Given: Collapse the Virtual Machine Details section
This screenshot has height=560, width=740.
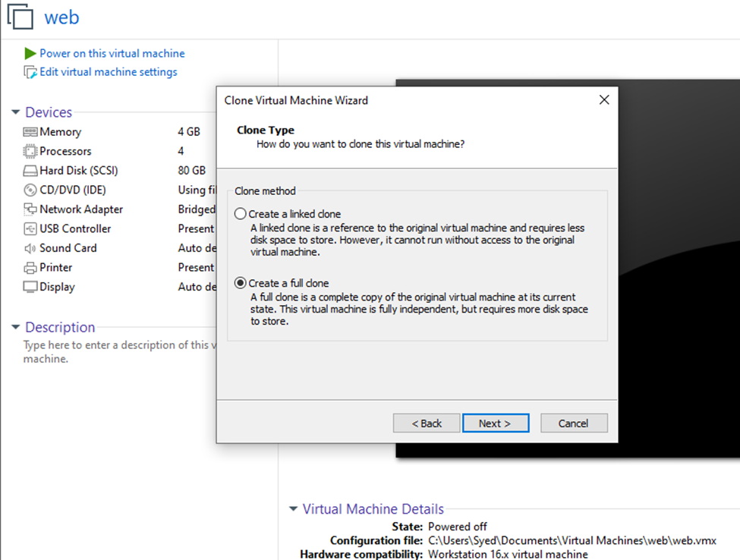Looking at the screenshot, I should coord(293,509).
